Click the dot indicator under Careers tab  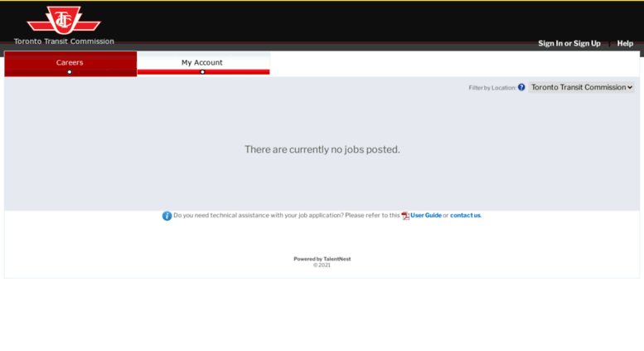coord(70,72)
